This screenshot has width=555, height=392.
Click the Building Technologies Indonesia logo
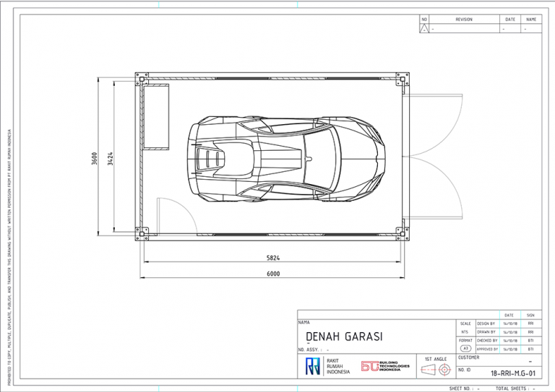click(370, 367)
